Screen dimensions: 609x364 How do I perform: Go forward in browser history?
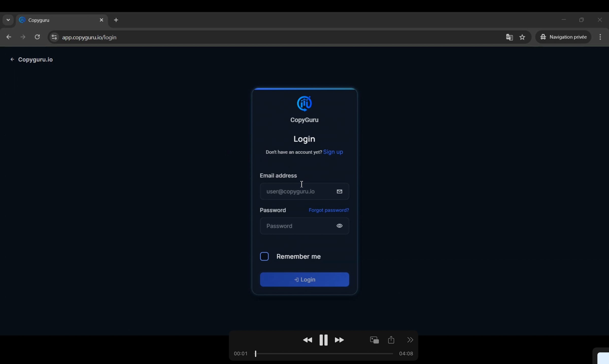tap(23, 37)
